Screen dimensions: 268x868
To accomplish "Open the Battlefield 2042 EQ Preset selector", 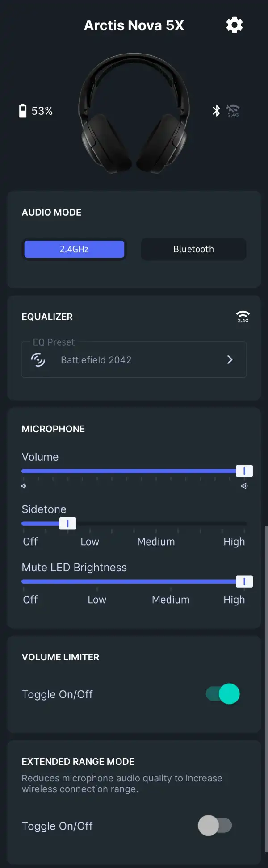I will (134, 359).
